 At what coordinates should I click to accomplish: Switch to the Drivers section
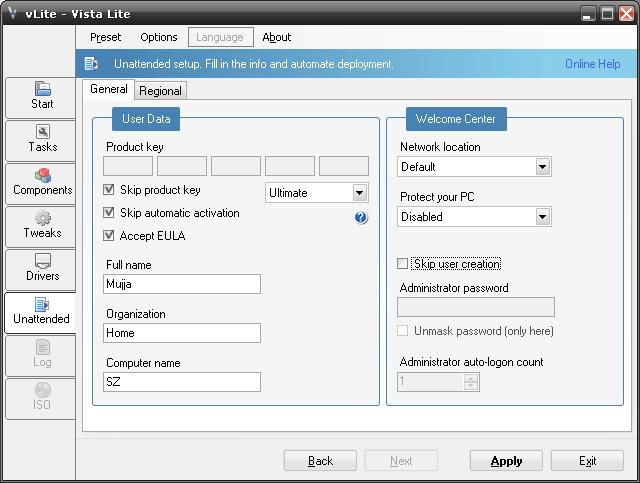[x=41, y=269]
